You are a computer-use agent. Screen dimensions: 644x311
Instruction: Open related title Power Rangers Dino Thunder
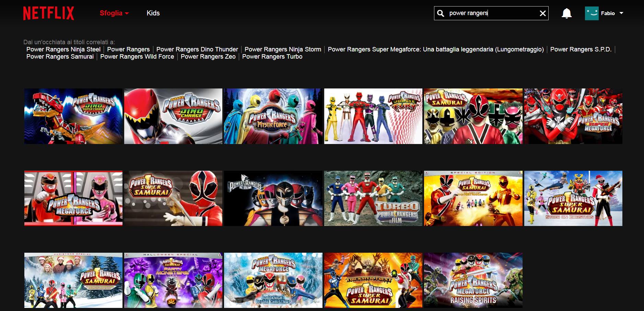coord(197,49)
